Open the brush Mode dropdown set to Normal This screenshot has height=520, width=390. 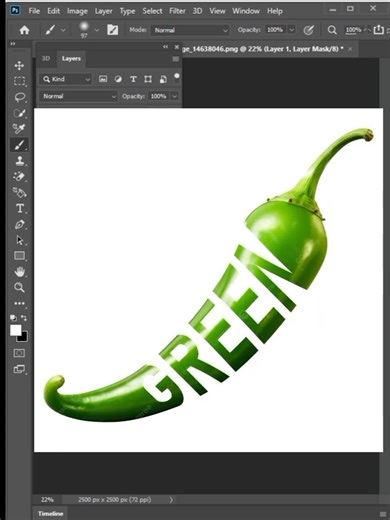point(190,30)
